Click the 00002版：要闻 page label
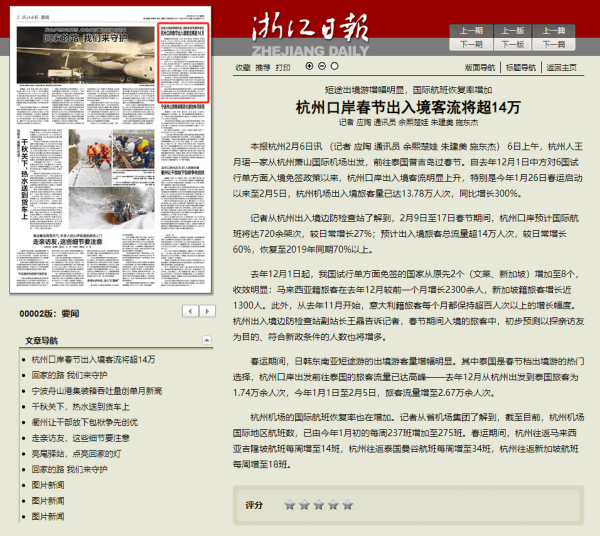The width and height of the screenshot is (600, 536). click(x=49, y=314)
